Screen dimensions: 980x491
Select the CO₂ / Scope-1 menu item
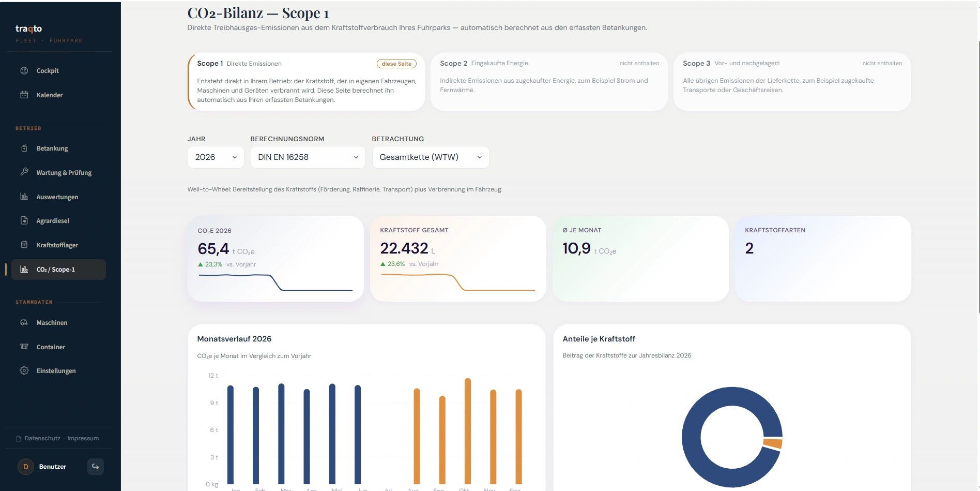[58, 270]
